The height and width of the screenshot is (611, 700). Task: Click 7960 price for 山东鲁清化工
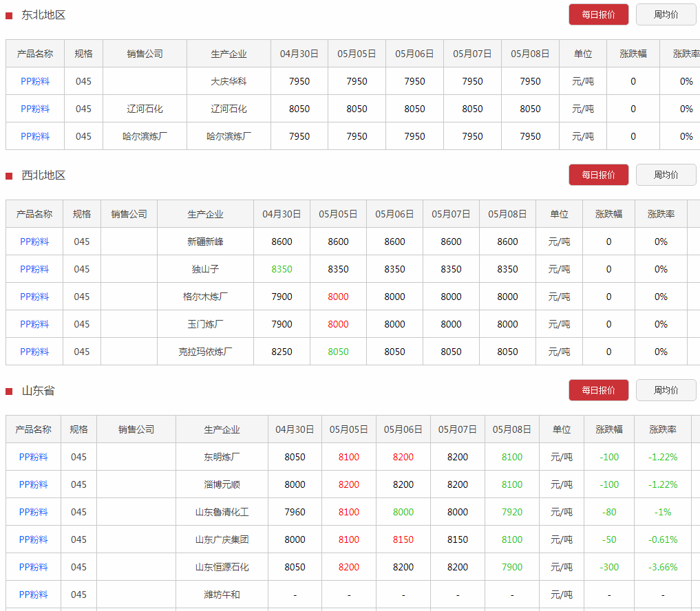(x=295, y=513)
